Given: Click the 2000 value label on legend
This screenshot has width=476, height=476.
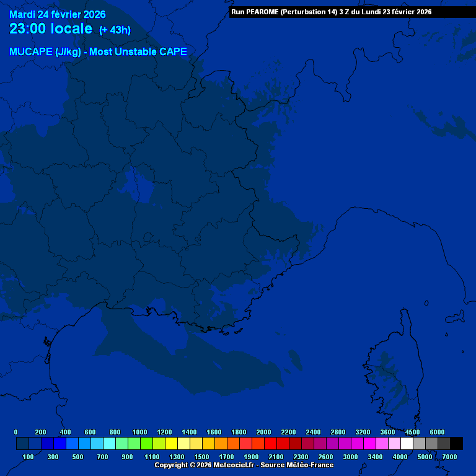Looking at the screenshot, I should pyautogui.click(x=263, y=432).
